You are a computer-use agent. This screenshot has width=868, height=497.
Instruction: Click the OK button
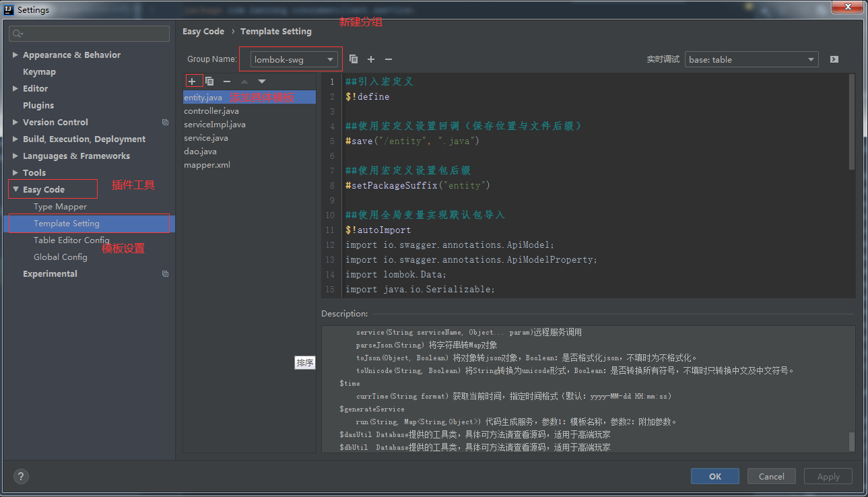click(x=715, y=476)
